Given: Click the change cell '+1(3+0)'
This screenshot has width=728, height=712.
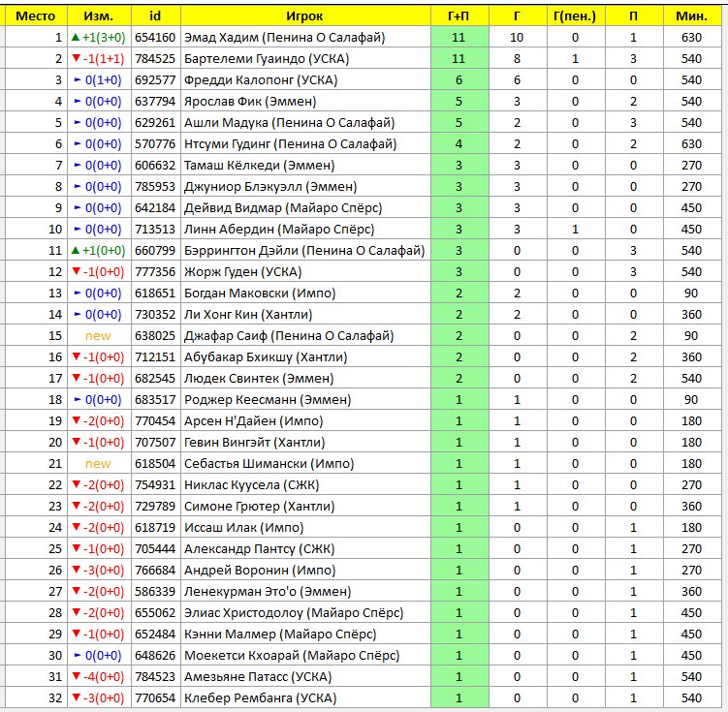Looking at the screenshot, I should 99,38.
